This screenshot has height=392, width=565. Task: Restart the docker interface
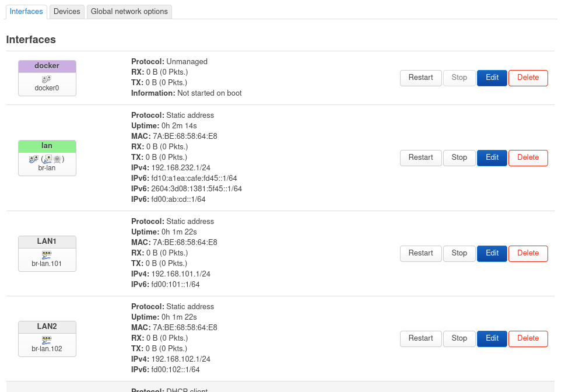tap(420, 78)
